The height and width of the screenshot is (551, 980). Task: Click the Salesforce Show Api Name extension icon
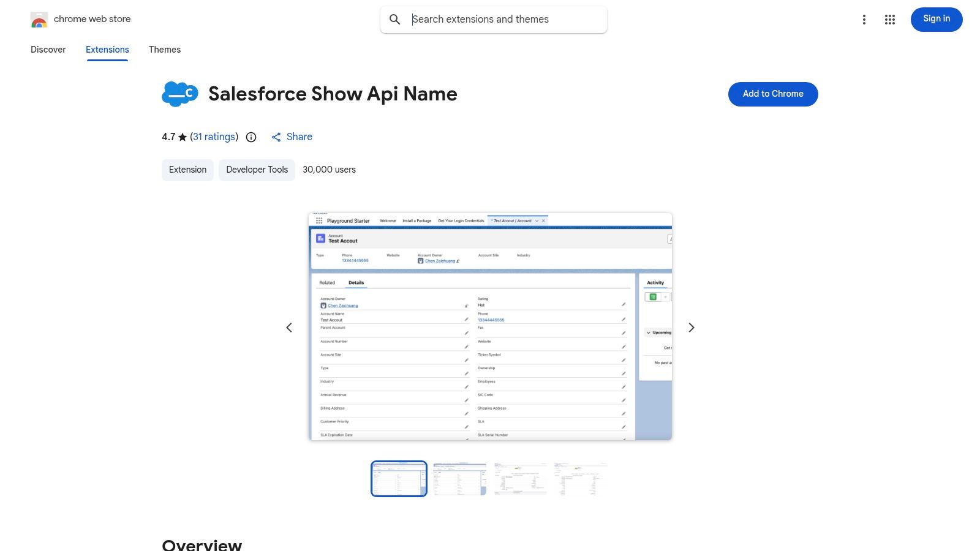click(x=180, y=94)
